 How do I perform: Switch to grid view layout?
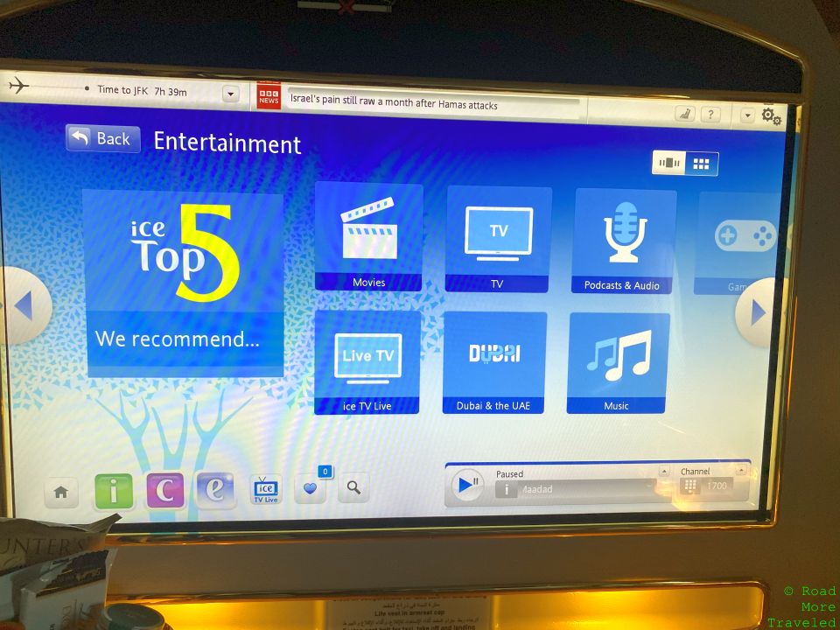coord(700,163)
